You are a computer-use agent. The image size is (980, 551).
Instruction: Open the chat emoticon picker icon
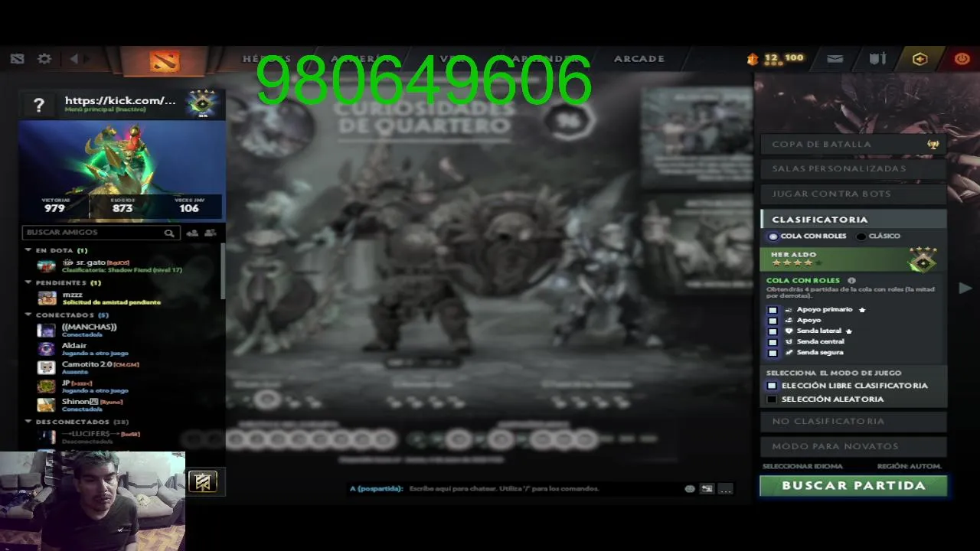click(690, 488)
